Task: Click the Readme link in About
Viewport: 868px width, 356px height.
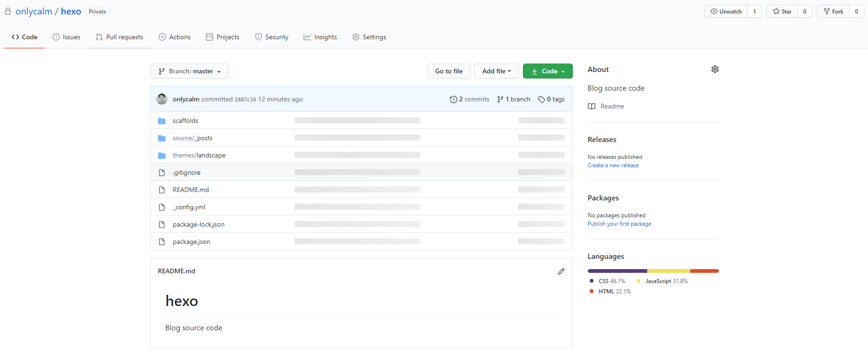Action: click(x=612, y=106)
